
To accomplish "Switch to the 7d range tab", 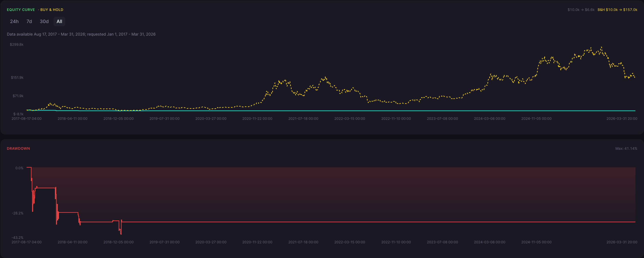I will (29, 21).
